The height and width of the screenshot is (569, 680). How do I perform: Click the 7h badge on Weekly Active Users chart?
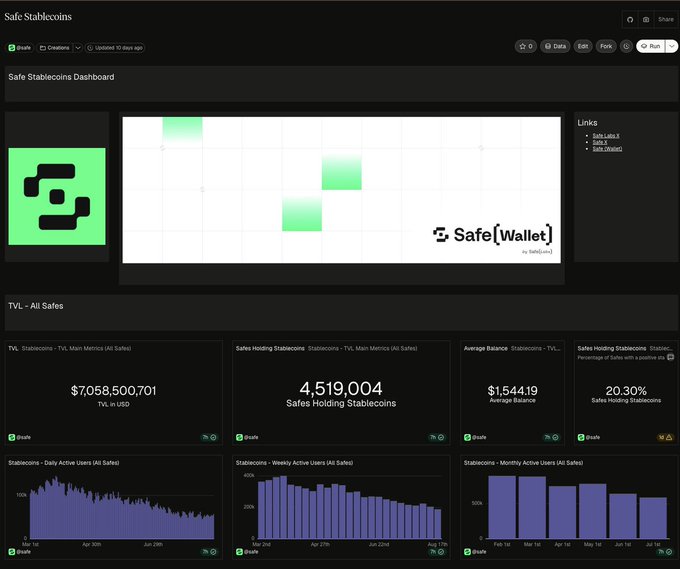pos(437,552)
